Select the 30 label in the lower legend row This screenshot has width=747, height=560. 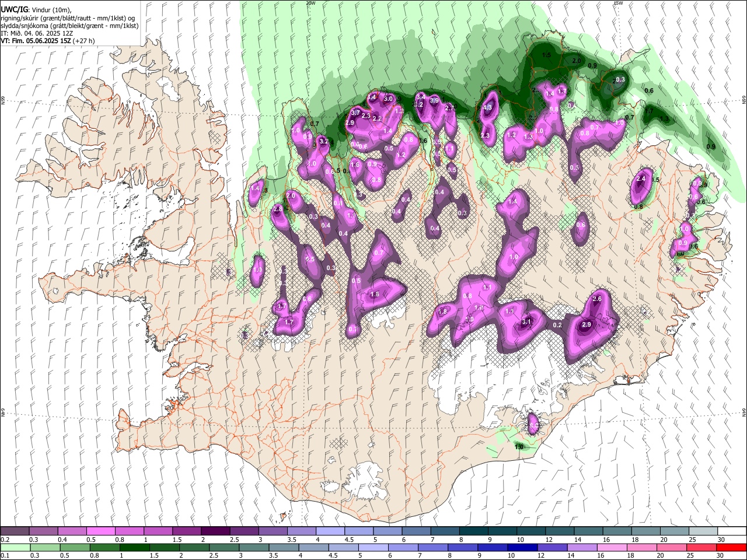(721, 556)
